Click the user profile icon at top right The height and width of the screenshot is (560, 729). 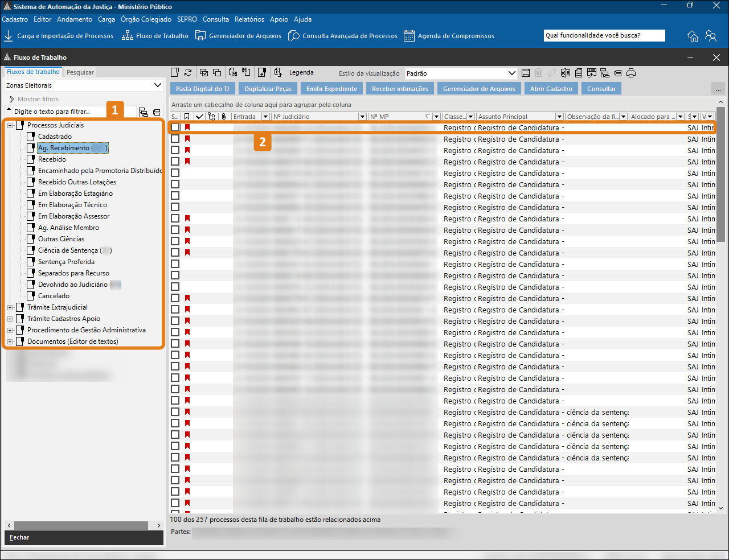coord(711,36)
